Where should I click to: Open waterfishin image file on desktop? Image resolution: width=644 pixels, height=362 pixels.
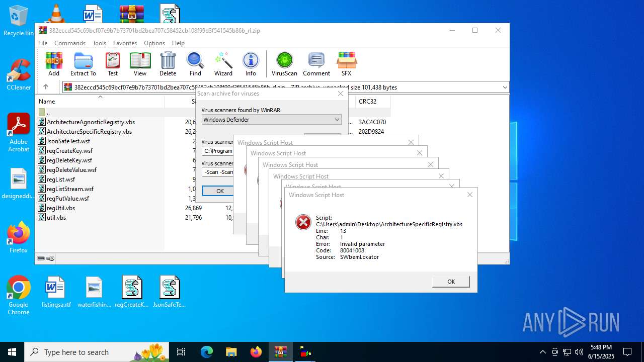pyautogui.click(x=94, y=292)
